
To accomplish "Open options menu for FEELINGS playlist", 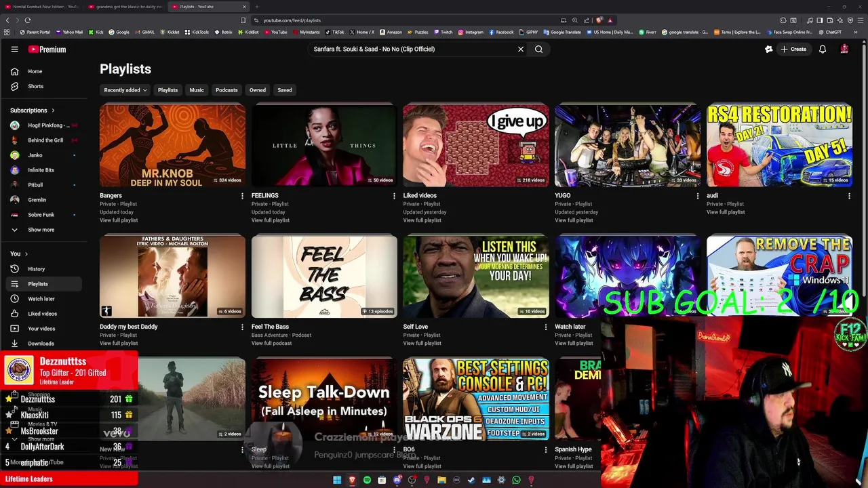I will coord(394,196).
